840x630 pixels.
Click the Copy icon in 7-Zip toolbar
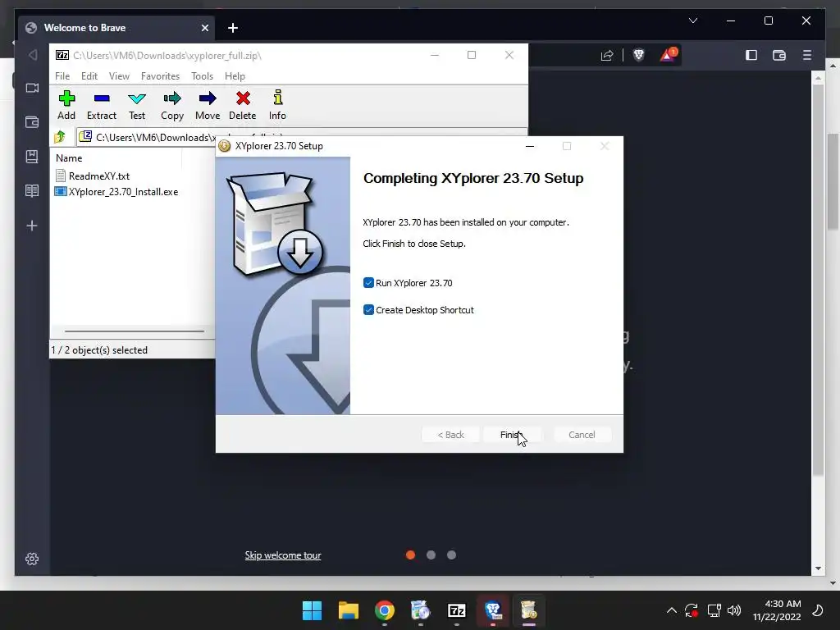[172, 105]
